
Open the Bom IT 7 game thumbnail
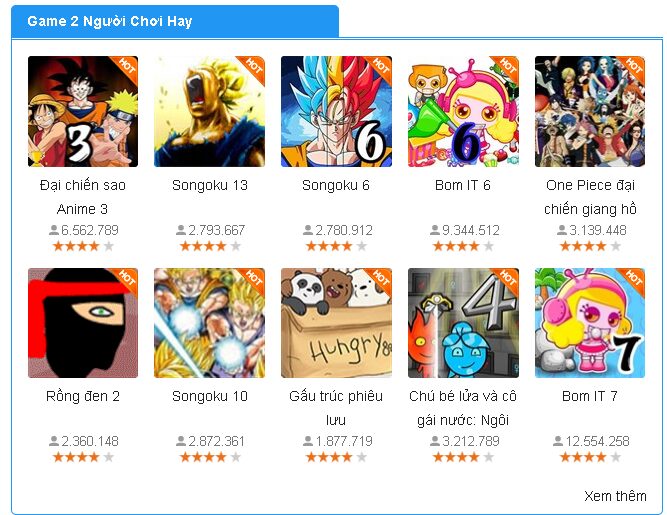[590, 323]
